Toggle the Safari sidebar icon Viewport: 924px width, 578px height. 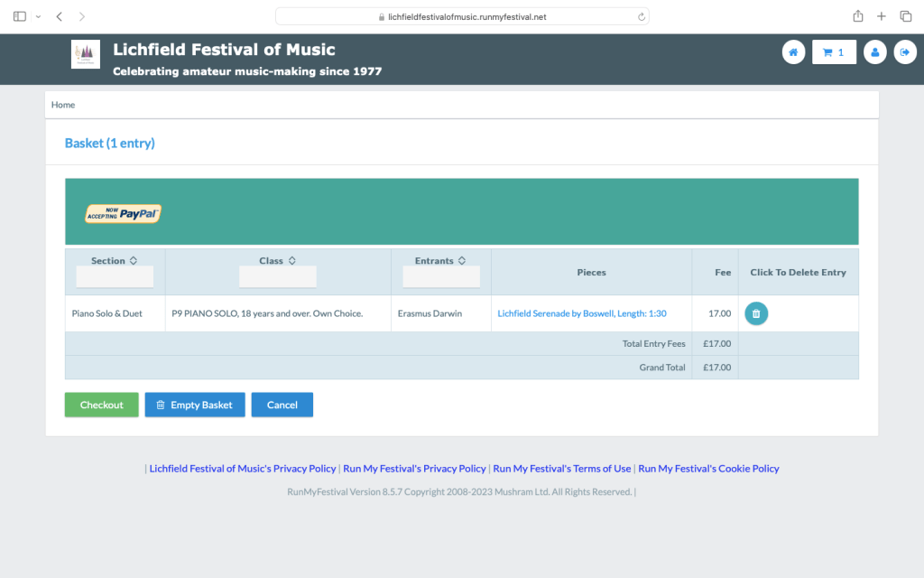click(20, 16)
